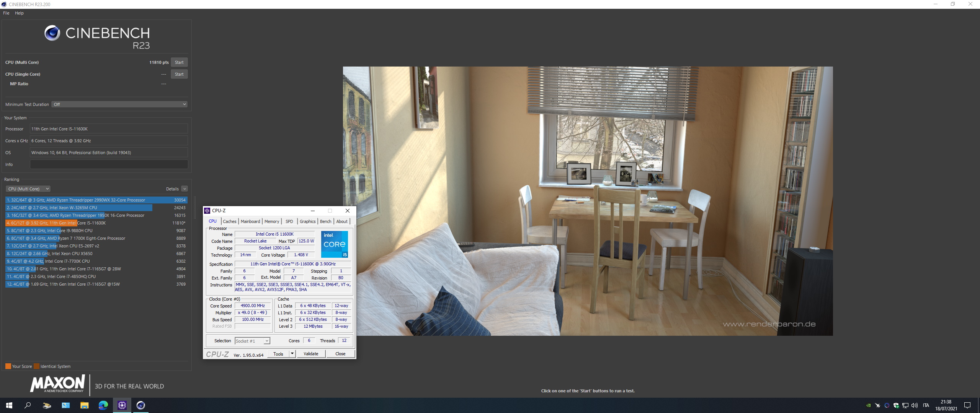Click CPU-Z Tools button
This screenshot has width=980, height=413.
click(x=278, y=354)
